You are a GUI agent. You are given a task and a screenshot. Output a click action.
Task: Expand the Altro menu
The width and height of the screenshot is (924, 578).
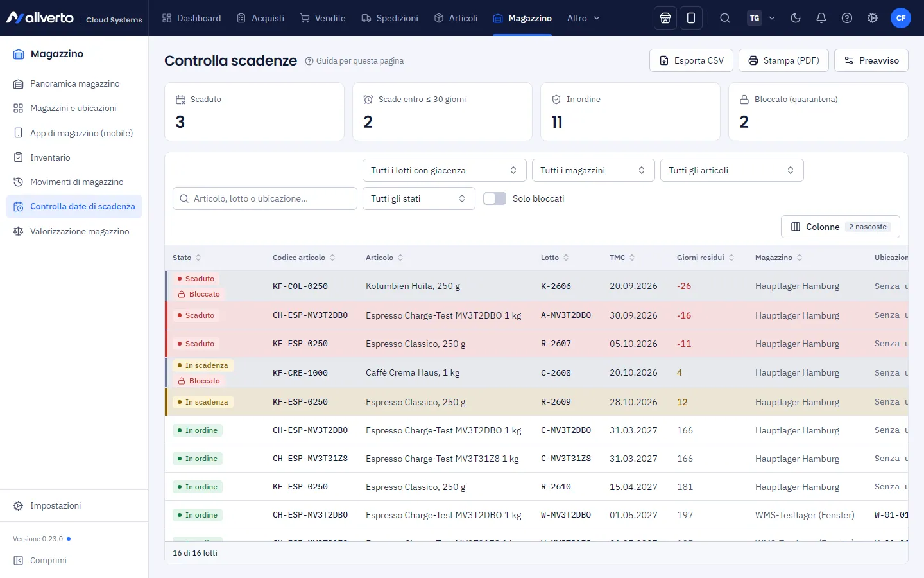click(583, 18)
